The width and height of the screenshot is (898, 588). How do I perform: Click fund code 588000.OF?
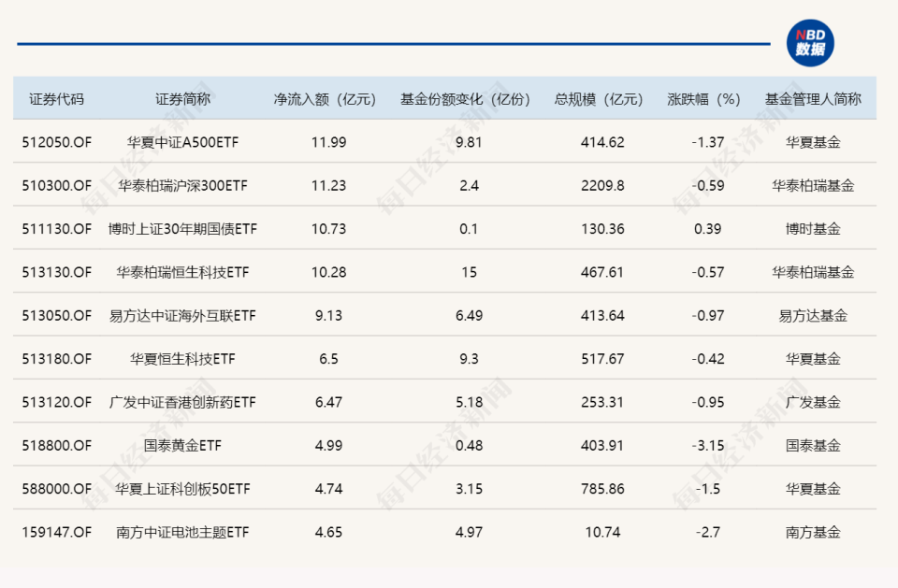coord(56,489)
